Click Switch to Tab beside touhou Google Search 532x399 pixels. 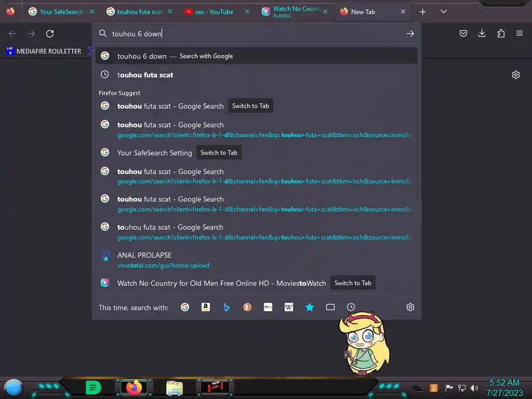point(250,106)
